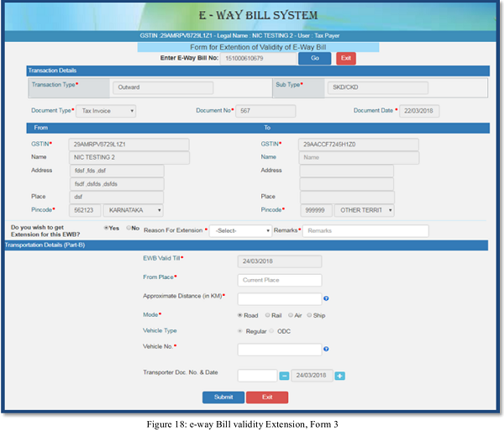Choose Rail as transport mode
Screen dimensions: 504x432
pos(268,315)
